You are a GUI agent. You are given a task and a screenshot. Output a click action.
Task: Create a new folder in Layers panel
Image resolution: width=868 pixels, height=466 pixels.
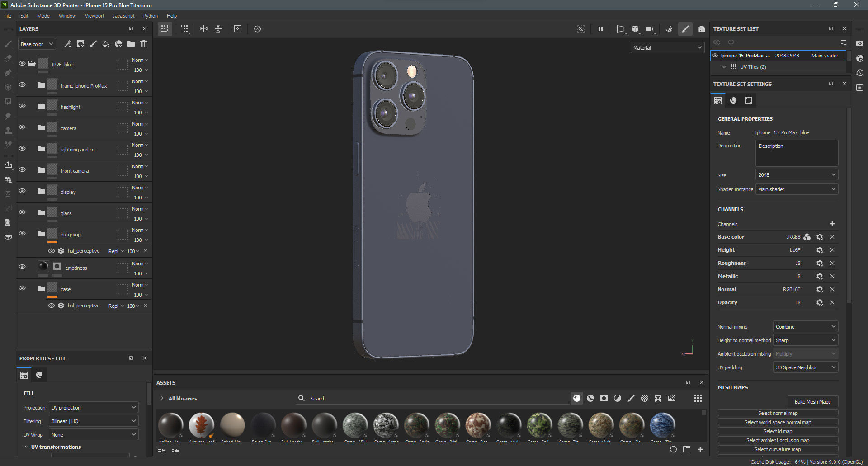pyautogui.click(x=131, y=44)
